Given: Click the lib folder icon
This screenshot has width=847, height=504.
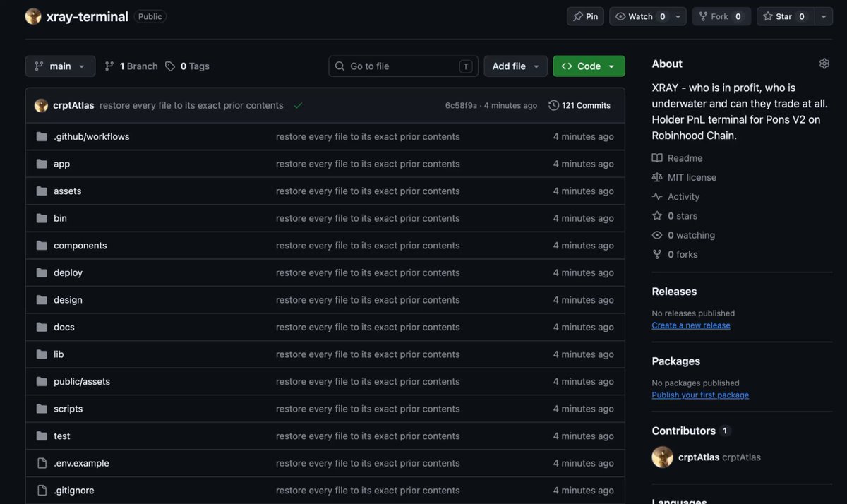Looking at the screenshot, I should click(x=42, y=354).
